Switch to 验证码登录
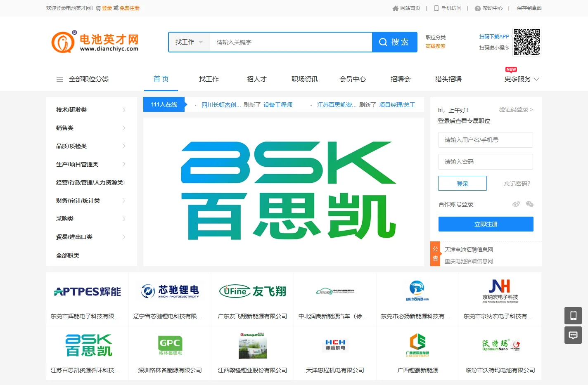 click(x=516, y=109)
